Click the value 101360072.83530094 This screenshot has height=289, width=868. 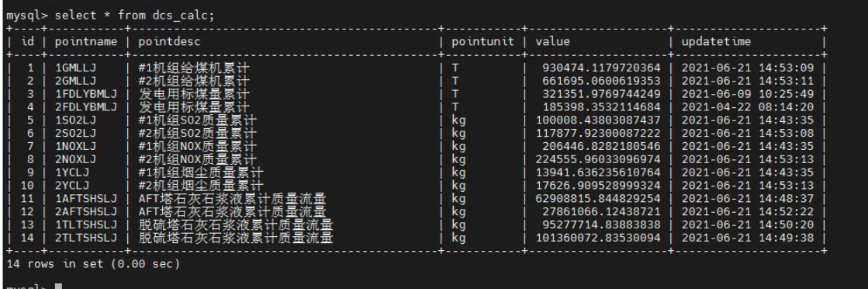pos(598,238)
